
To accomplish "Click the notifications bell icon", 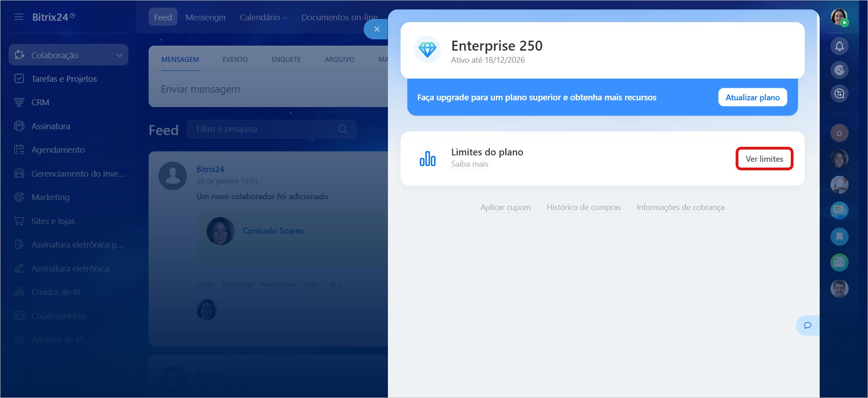I will click(x=839, y=46).
